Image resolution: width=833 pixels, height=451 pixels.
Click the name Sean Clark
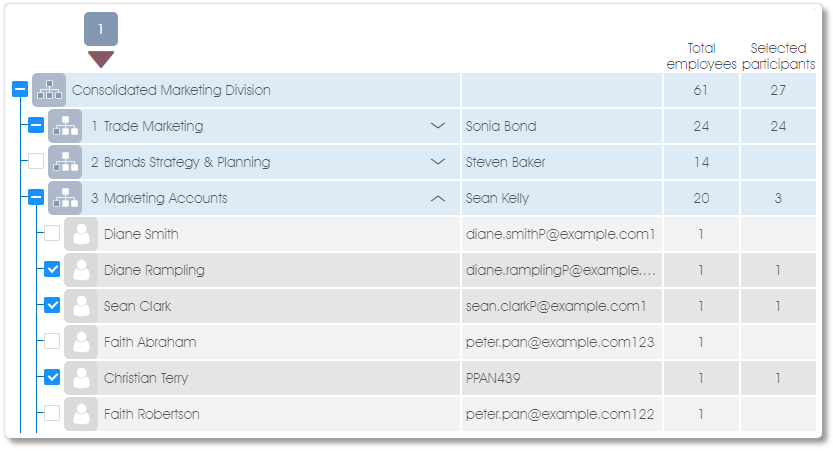coord(137,307)
